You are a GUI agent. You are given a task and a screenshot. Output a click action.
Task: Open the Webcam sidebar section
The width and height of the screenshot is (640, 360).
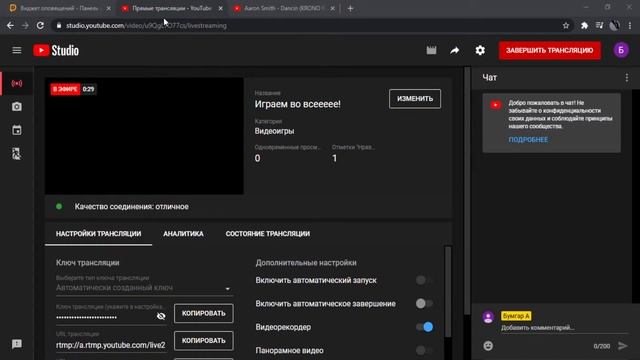pyautogui.click(x=17, y=107)
